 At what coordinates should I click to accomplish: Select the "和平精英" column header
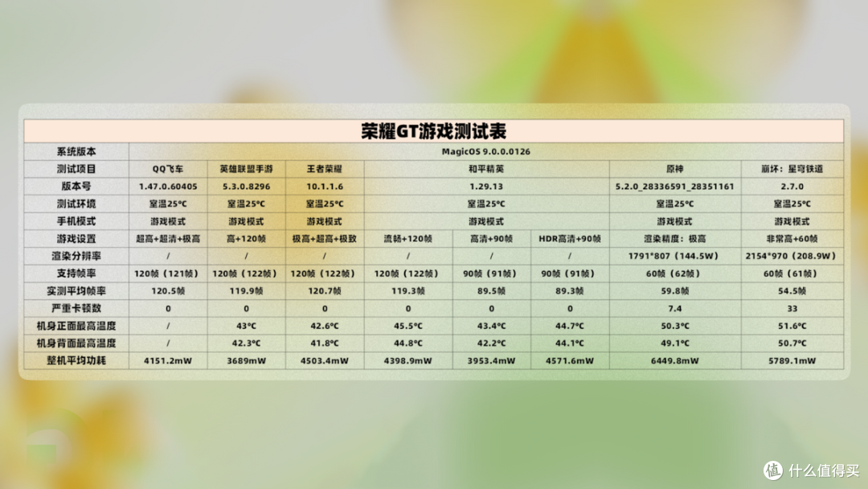tap(486, 169)
